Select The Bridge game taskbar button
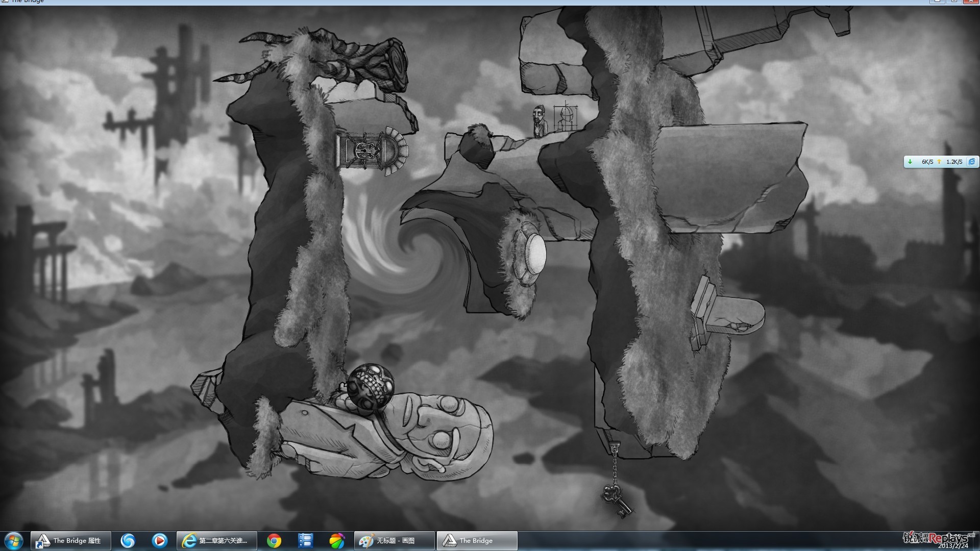980x551 pixels. pos(477,541)
